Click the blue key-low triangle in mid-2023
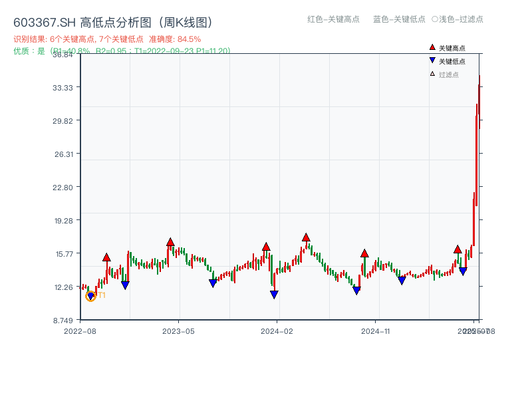Viewport: 532px width, 399px height. [x=213, y=283]
